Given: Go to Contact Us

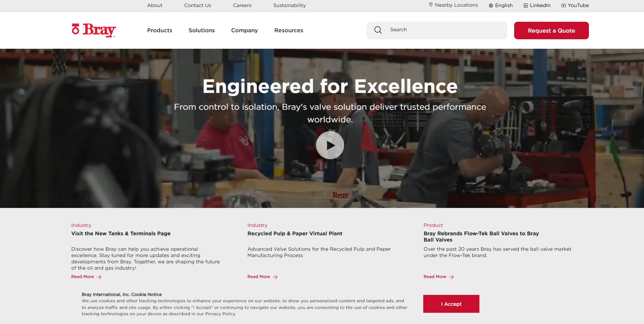Looking at the screenshot, I should 198,5.
